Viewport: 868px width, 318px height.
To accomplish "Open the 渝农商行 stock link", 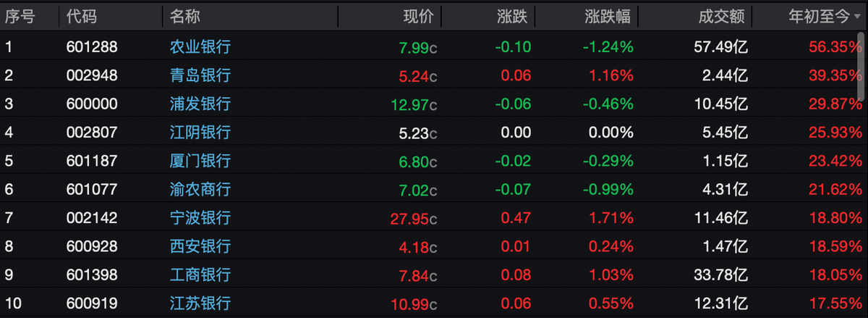I will 200,189.
